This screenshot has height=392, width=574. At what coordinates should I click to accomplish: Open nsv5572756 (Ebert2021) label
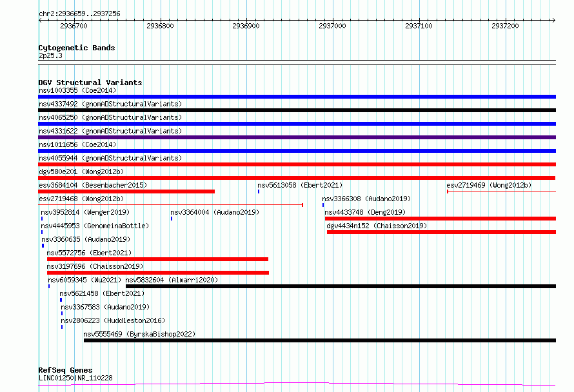89,253
